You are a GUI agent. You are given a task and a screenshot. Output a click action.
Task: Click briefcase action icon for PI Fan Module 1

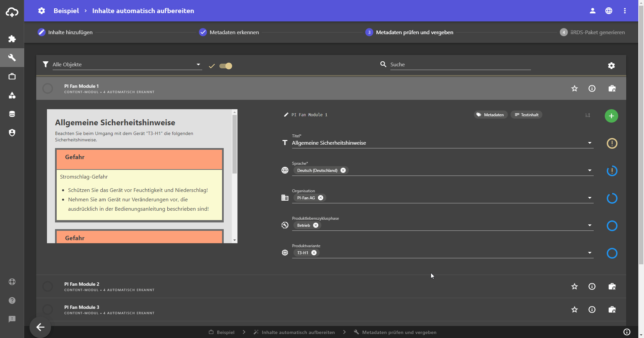612,88
